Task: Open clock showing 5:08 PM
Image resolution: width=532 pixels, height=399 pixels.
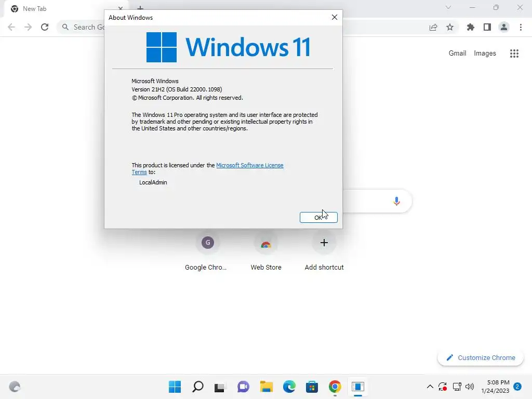Action: coord(495,387)
